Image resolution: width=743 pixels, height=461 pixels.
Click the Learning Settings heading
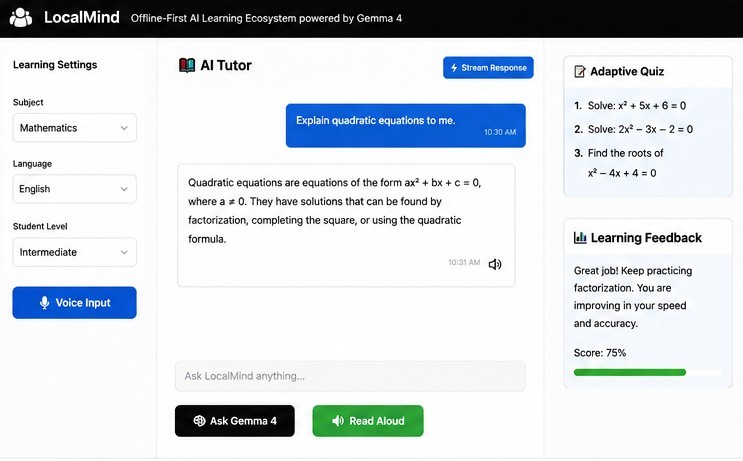(x=55, y=64)
